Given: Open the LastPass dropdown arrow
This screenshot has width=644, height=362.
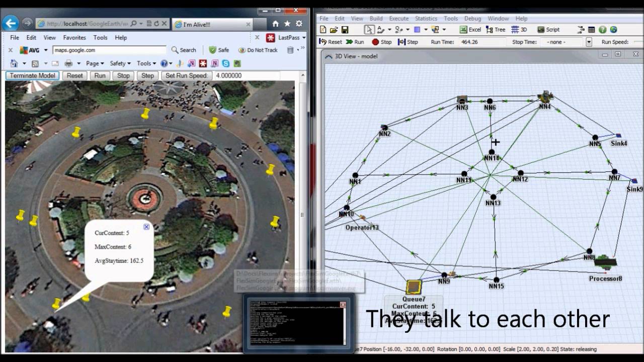Looking at the screenshot, I should 303,37.
